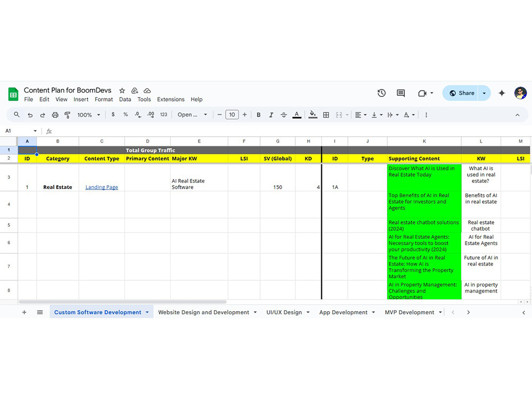Open version history clock icon
The height and width of the screenshot is (399, 532).
point(381,93)
